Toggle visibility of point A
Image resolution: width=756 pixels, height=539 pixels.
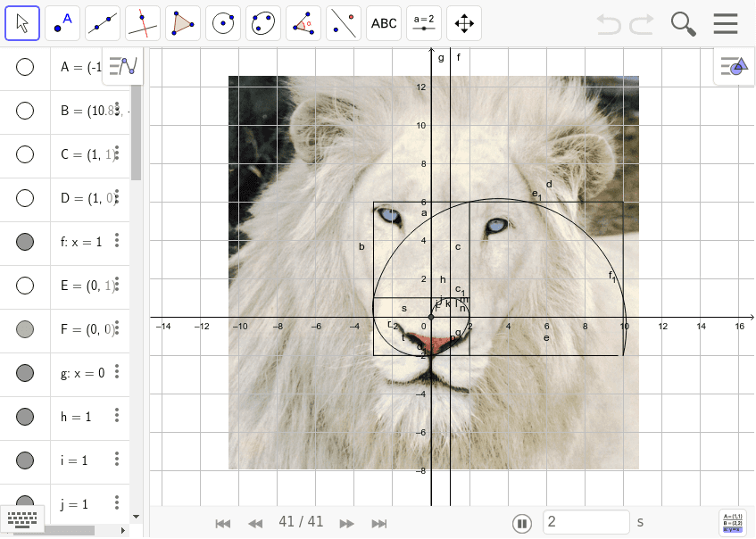[25, 67]
